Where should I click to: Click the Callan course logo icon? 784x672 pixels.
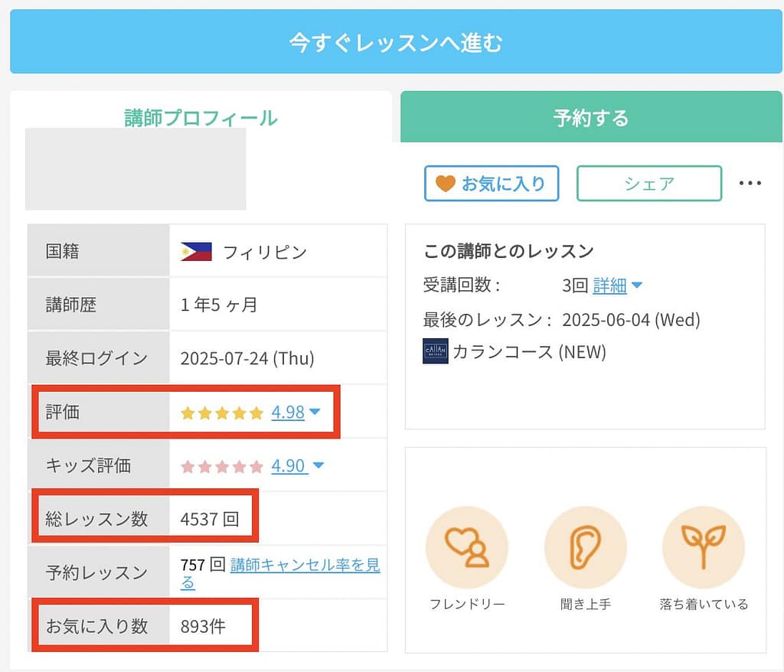[435, 351]
